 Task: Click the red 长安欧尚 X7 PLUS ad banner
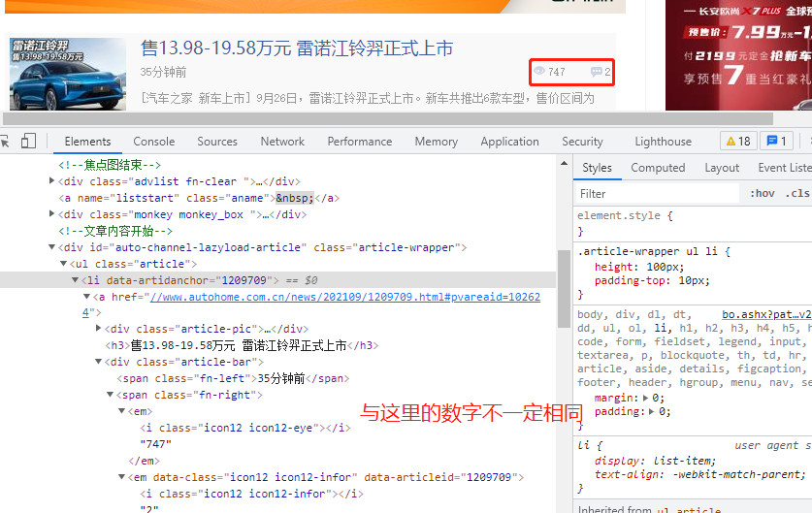coord(738,55)
